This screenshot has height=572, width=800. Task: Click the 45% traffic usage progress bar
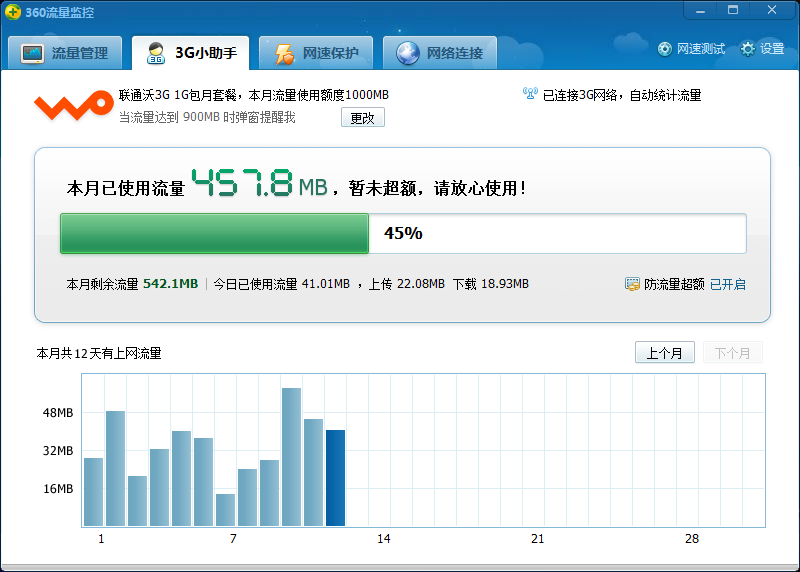point(403,233)
